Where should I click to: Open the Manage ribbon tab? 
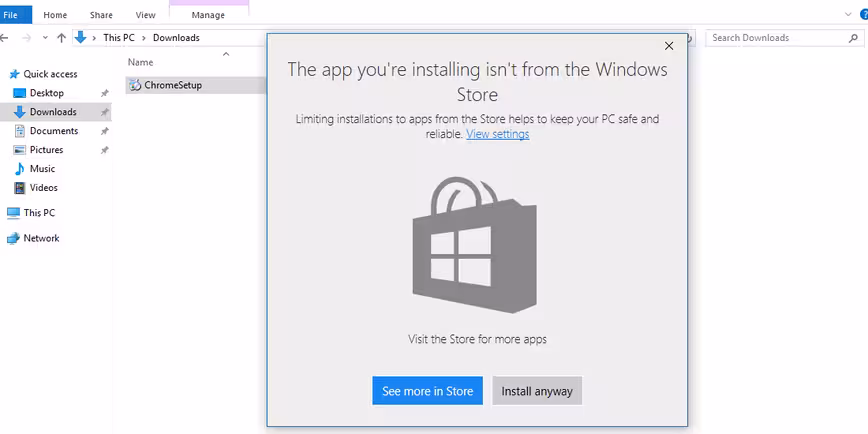point(208,15)
